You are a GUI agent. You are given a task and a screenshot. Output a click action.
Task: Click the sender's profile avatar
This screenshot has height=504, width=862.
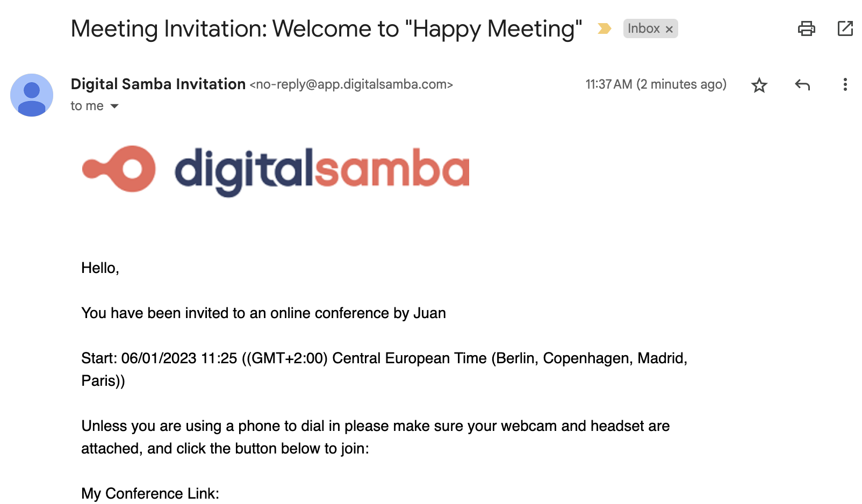[x=32, y=95]
